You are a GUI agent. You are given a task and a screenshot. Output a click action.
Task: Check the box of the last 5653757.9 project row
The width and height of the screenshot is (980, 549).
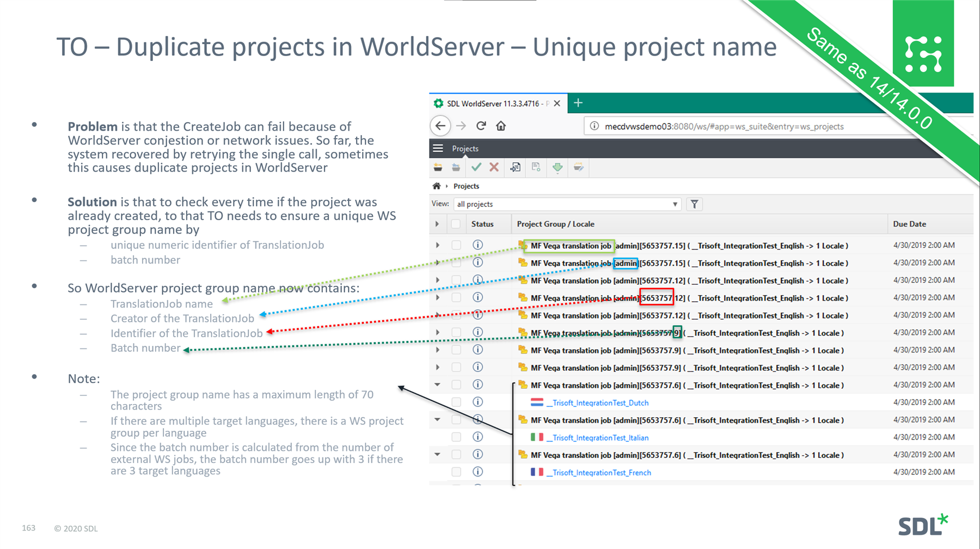pyautogui.click(x=456, y=367)
